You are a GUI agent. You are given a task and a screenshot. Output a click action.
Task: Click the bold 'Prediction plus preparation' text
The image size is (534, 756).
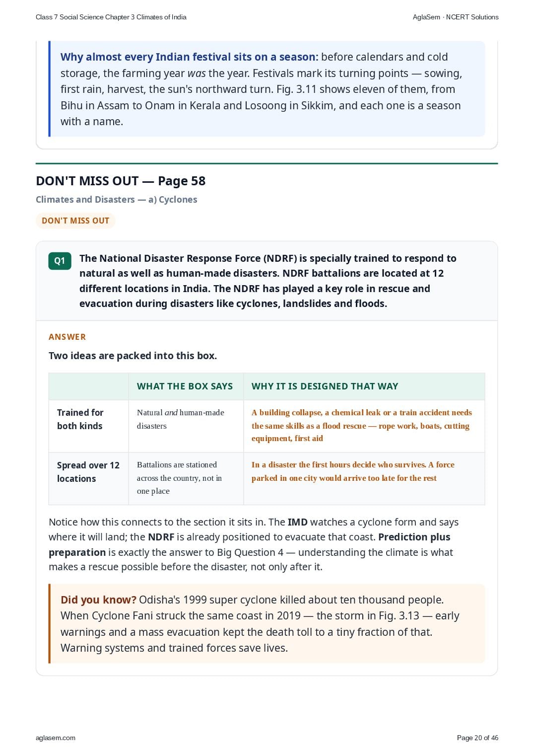click(x=250, y=544)
